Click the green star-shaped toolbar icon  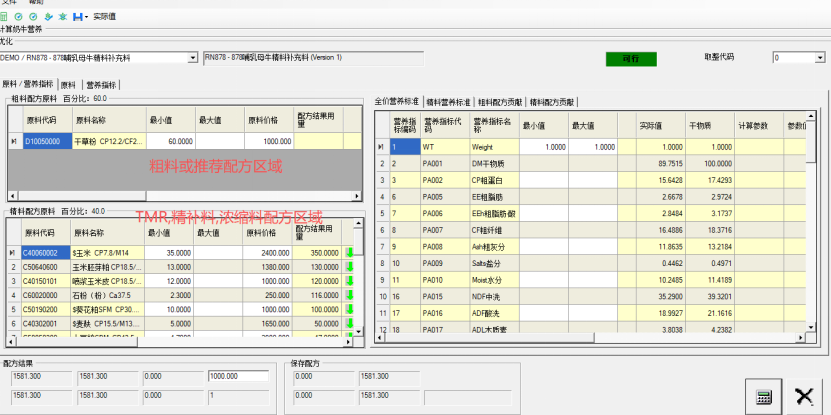[x=63, y=16]
